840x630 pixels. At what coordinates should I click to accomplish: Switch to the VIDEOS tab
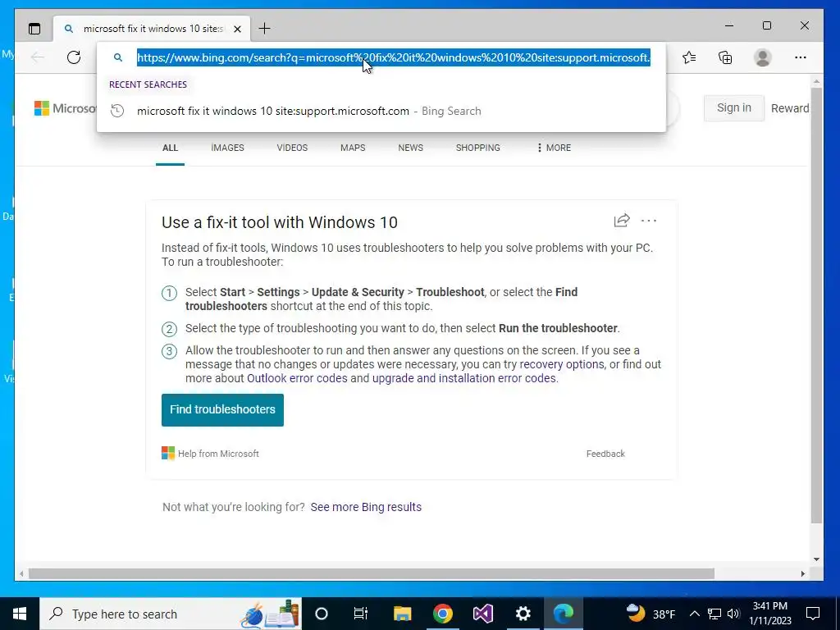tap(292, 148)
